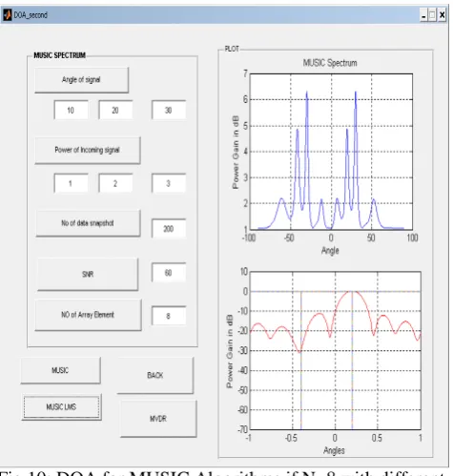This screenshot has height=476, width=453.
Task: Select the power field showing 3
Action: coord(169,183)
